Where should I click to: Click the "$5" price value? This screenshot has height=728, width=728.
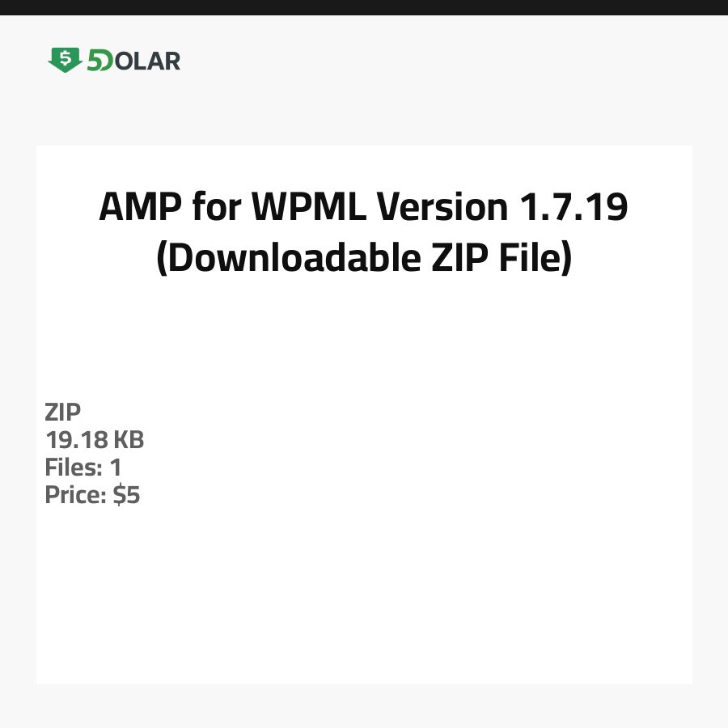[126, 495]
